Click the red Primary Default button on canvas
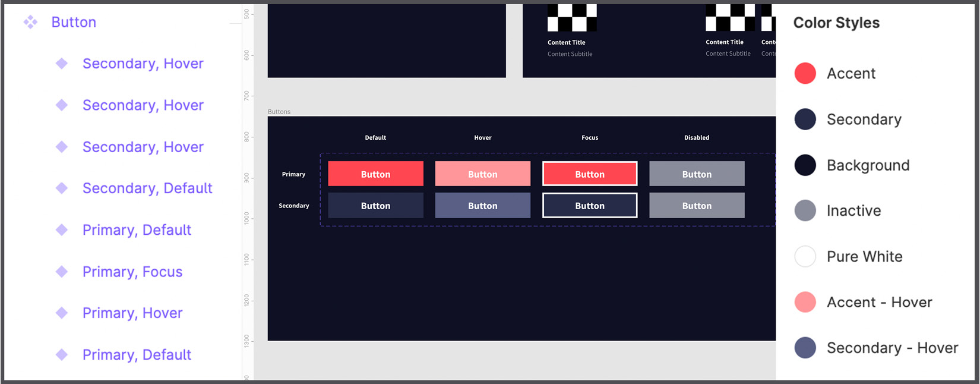 pos(375,174)
